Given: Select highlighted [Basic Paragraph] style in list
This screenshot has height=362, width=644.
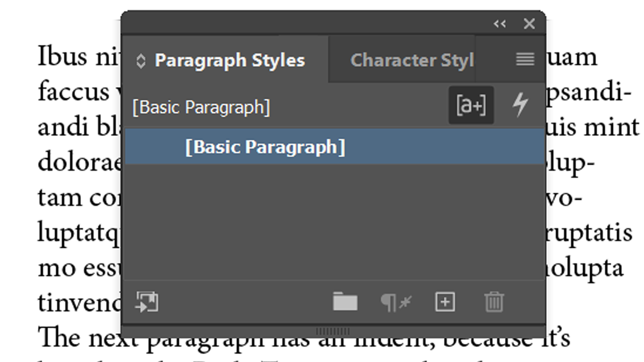Looking at the screenshot, I should pyautogui.click(x=265, y=147).
